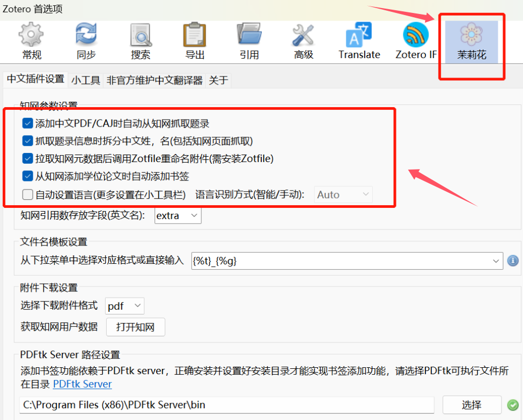
Task: Open the Zotero IF plugin preferences
Action: [x=416, y=41]
